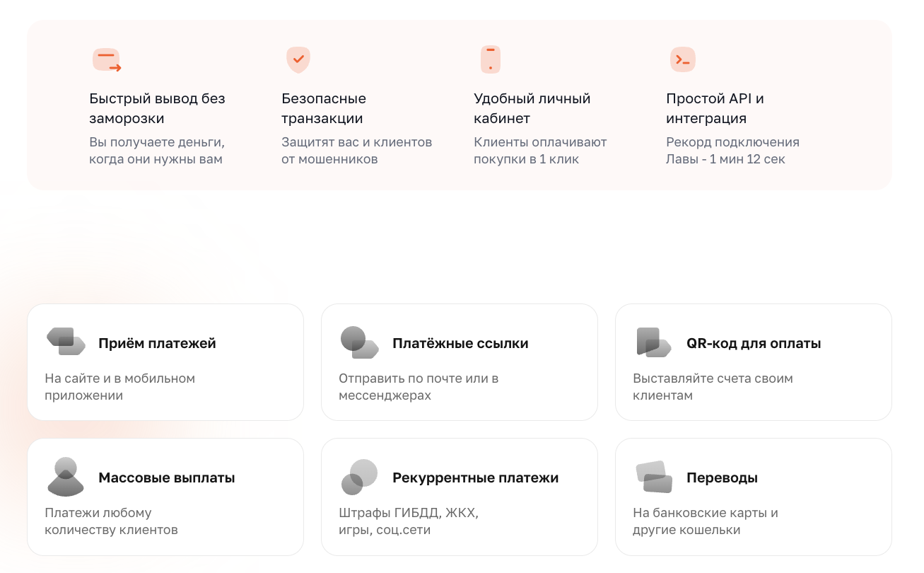This screenshot has height=573, width=924.
Task: Open the Массовые выплаты heading
Action: tap(167, 478)
